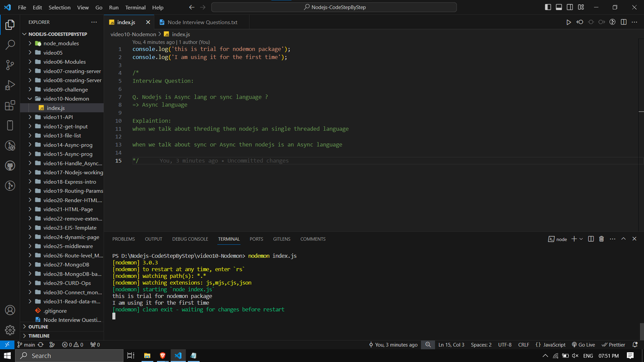Image resolution: width=644 pixels, height=362 pixels.
Task: Close the index.js editor tab
Action: tap(148, 23)
